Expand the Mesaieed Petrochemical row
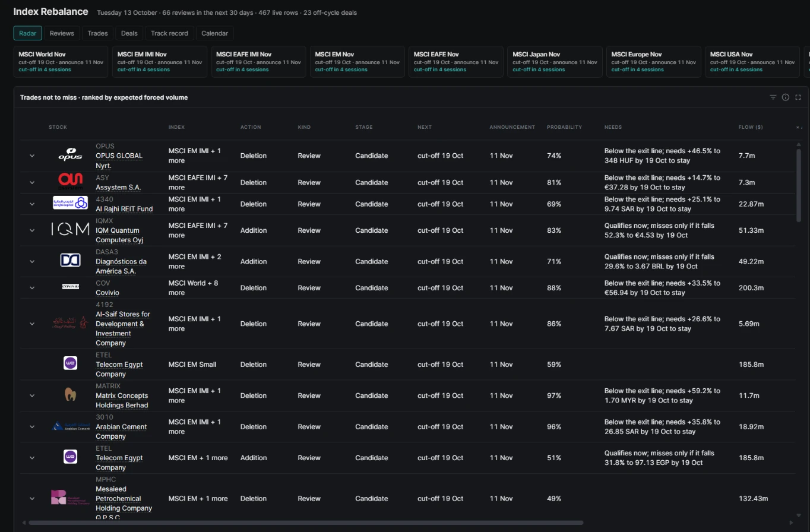This screenshot has height=532, width=810. [x=32, y=498]
